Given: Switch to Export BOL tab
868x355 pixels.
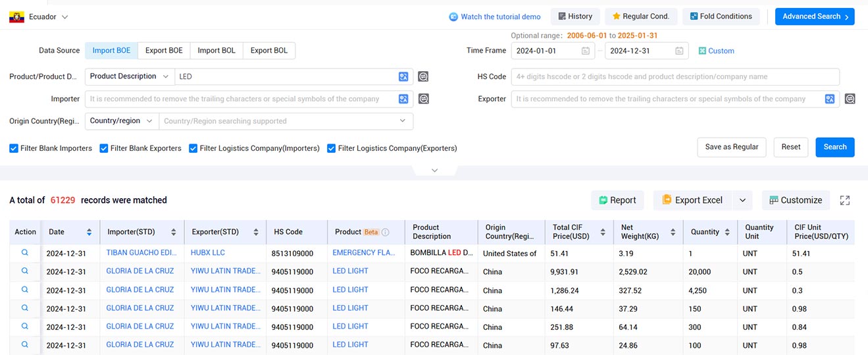Looking at the screenshot, I should 269,51.
